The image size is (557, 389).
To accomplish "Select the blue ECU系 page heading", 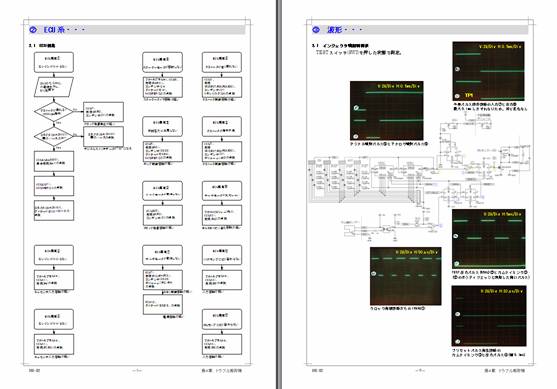I will point(54,30).
